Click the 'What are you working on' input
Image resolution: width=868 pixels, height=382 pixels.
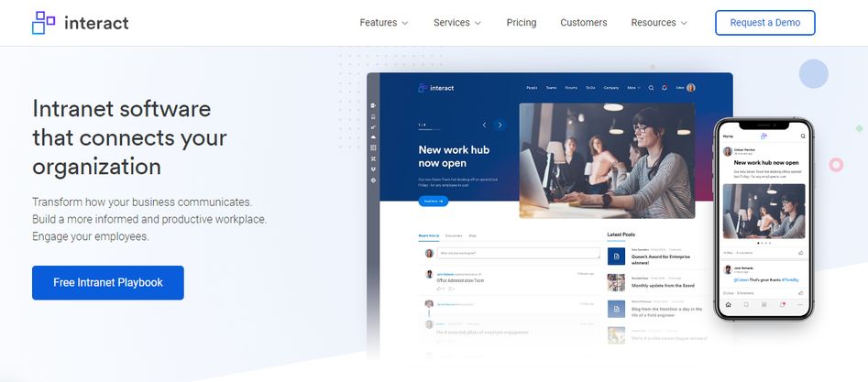(518, 253)
